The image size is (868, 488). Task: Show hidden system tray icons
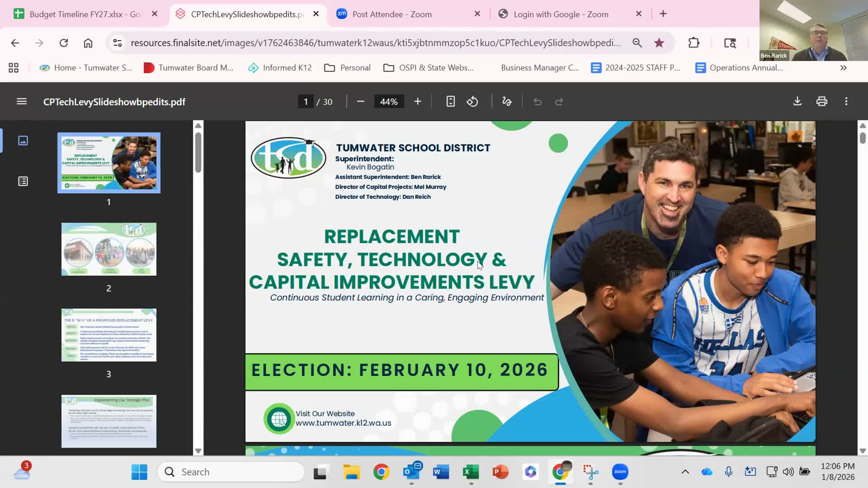pyautogui.click(x=685, y=472)
